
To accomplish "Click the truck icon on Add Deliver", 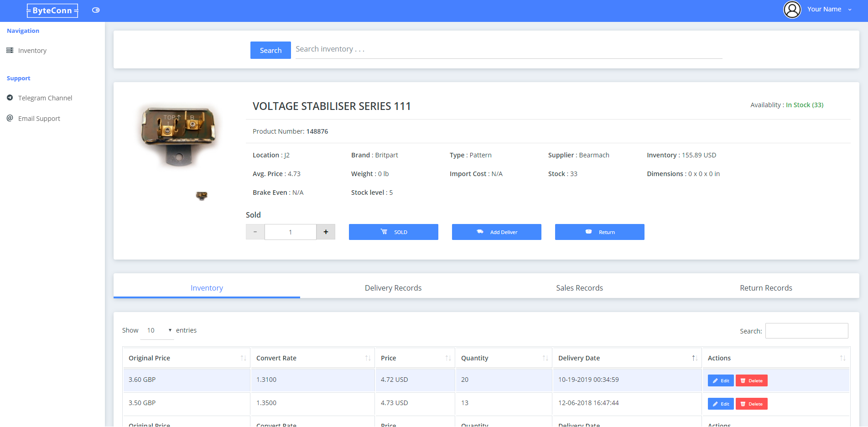I will 480,232.
